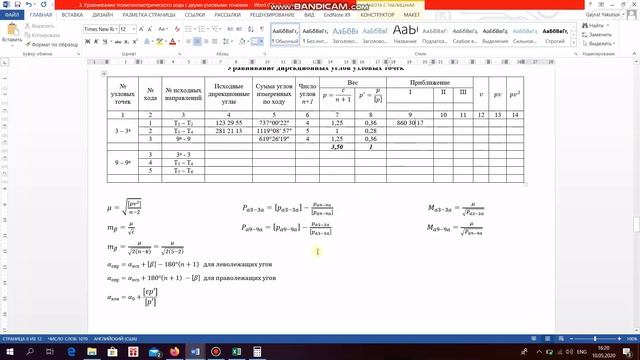The width and height of the screenshot is (640, 360).
Task: Apply multilevel list
Action: tap(215, 29)
